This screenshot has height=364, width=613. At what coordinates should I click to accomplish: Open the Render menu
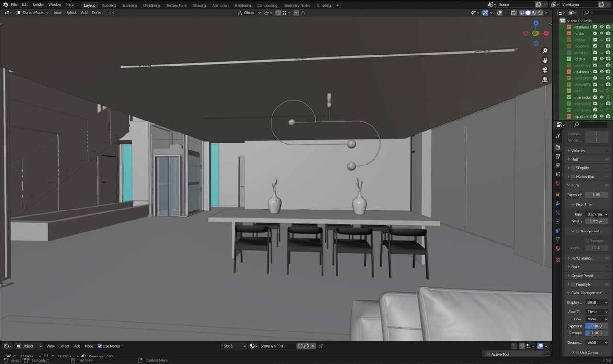[38, 5]
